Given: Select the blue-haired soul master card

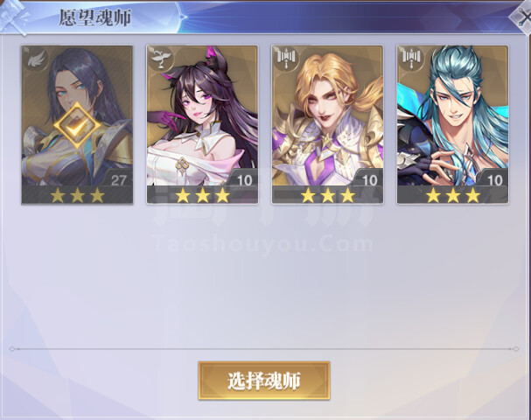Looking at the screenshot, I should click(452, 124).
